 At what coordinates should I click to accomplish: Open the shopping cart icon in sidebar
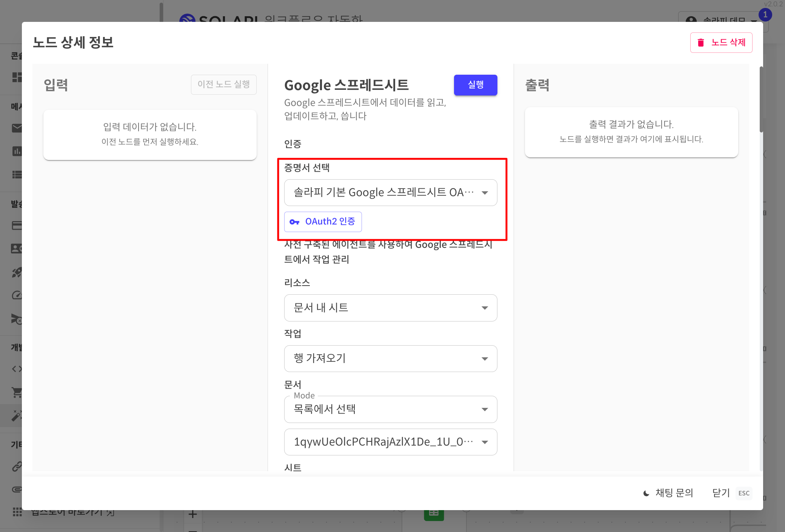(17, 392)
